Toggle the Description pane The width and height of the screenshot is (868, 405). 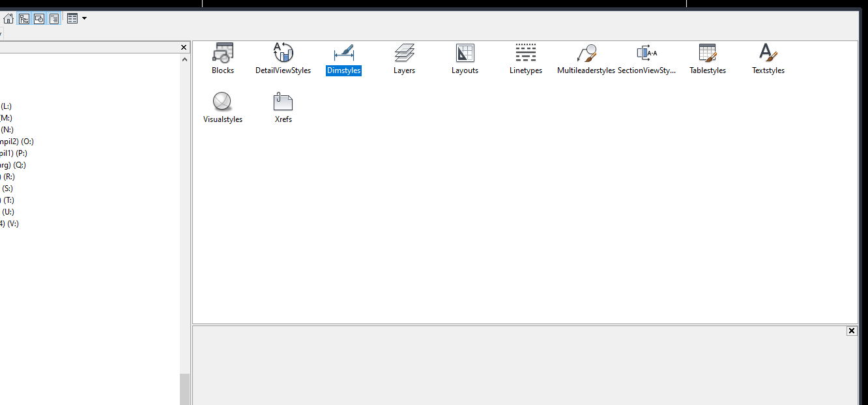tap(54, 18)
